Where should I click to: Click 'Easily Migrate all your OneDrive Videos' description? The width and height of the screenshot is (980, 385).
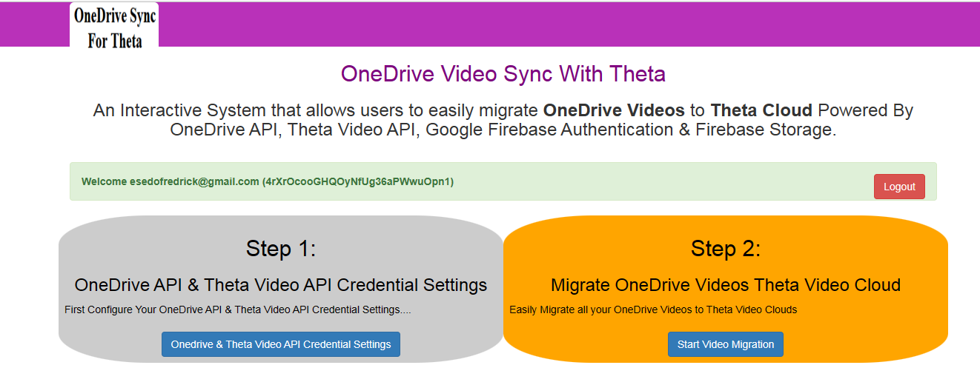[653, 309]
